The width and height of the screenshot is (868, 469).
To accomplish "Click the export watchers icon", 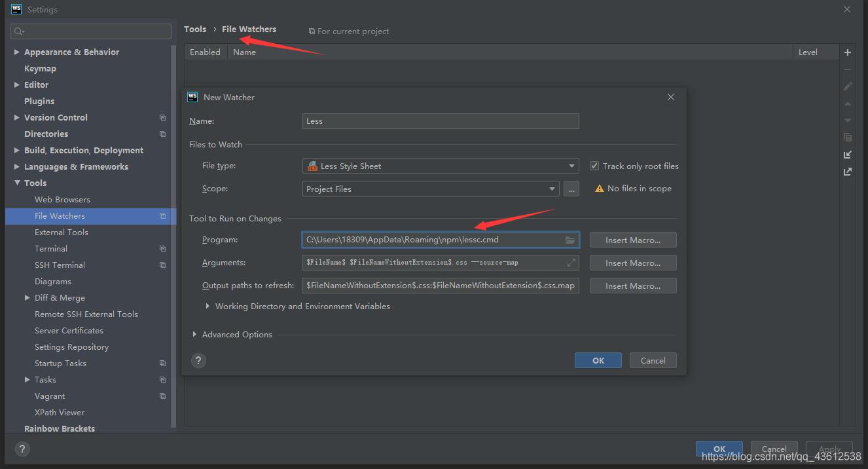I will coord(848,172).
